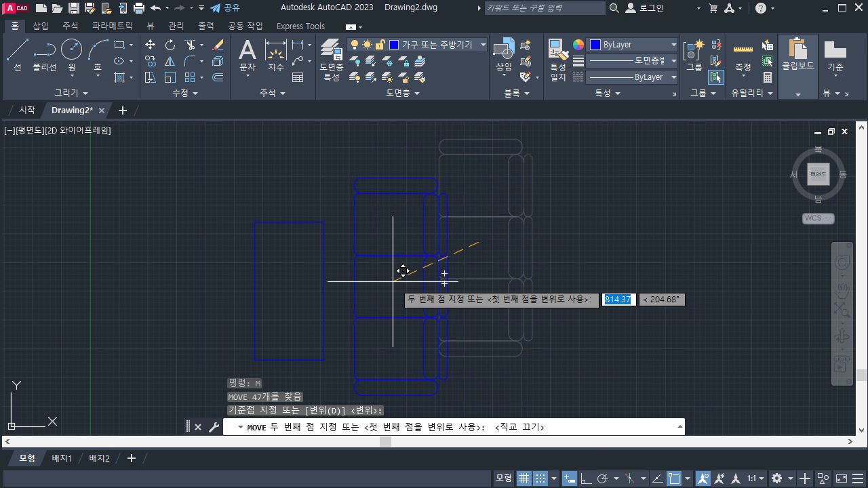This screenshot has height=488, width=868.
Task: Click the Share (공유) button
Action: [x=225, y=8]
